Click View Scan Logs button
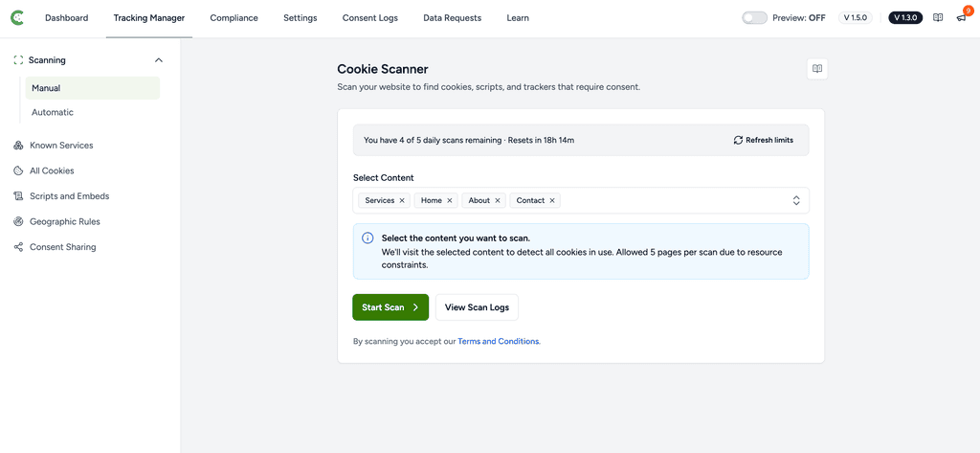 (x=477, y=307)
